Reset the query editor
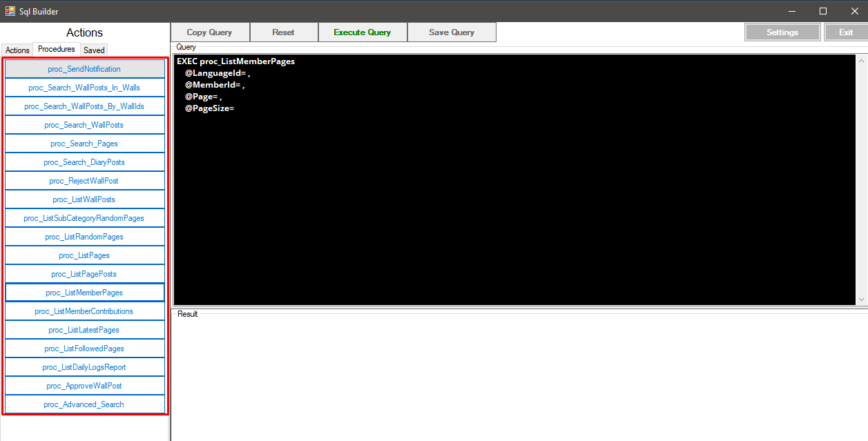This screenshot has width=868, height=441. tap(284, 32)
